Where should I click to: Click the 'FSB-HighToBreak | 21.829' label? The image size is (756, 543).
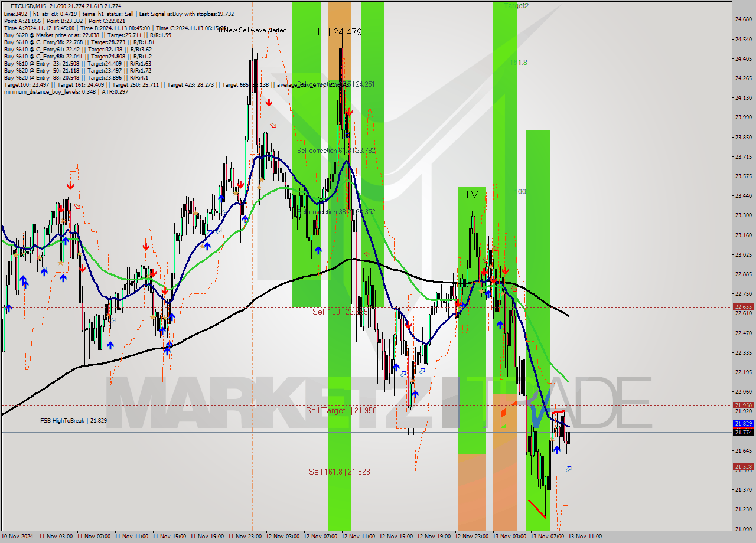(74, 420)
